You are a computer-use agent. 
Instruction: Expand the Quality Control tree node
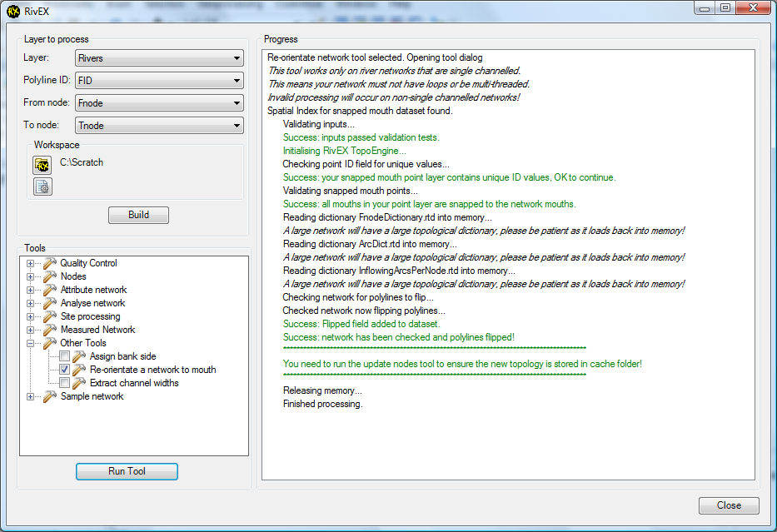coord(30,264)
